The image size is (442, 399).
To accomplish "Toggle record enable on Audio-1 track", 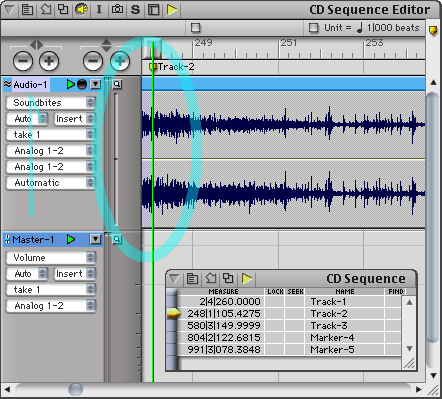I will tap(82, 84).
